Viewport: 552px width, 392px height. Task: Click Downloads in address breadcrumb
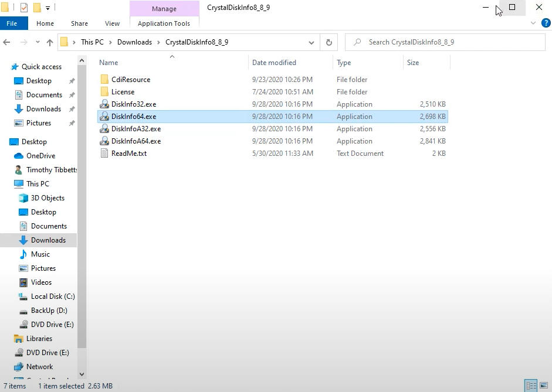click(x=134, y=42)
